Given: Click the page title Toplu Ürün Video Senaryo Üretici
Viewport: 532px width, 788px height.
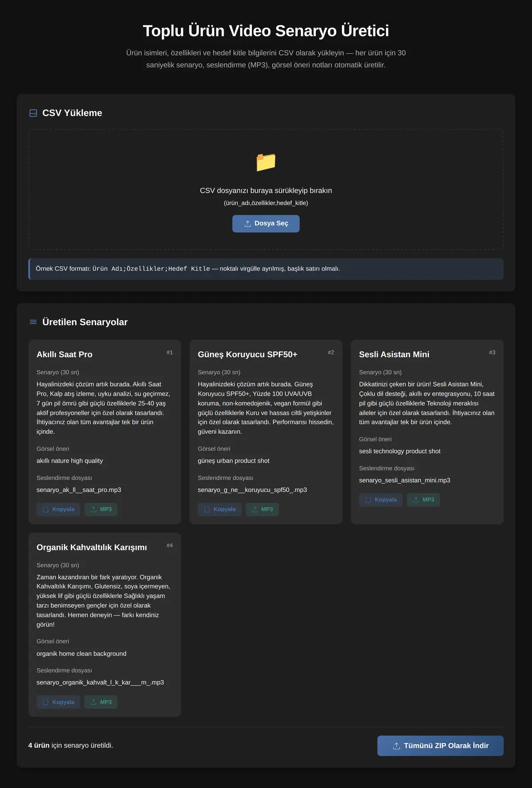Looking at the screenshot, I should click(266, 31).
